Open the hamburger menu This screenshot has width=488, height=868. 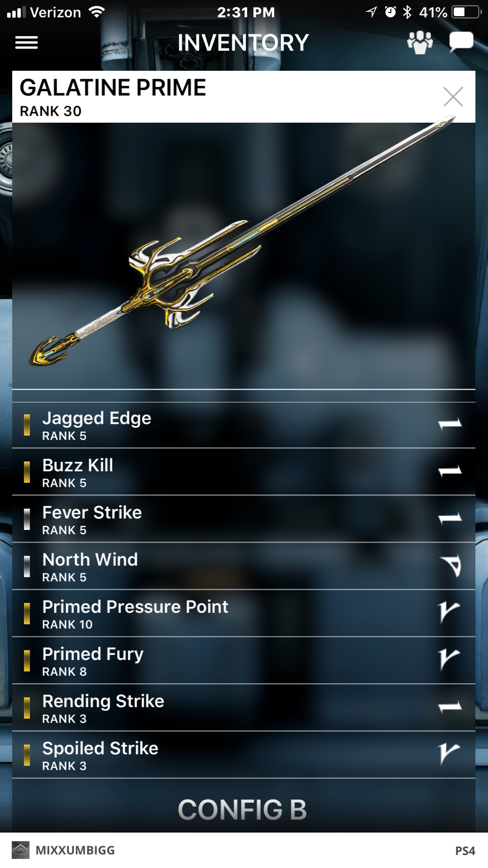coord(26,43)
